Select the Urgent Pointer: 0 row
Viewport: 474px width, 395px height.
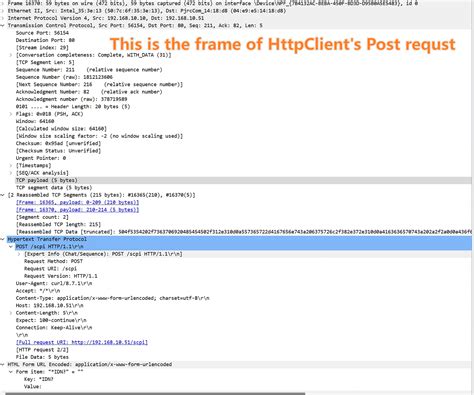point(41,158)
